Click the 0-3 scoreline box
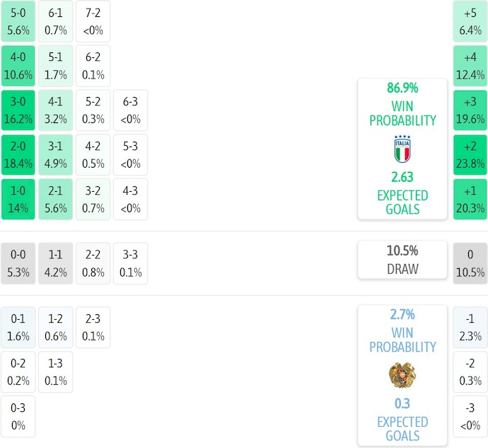The width and height of the screenshot is (488, 448). point(18,417)
